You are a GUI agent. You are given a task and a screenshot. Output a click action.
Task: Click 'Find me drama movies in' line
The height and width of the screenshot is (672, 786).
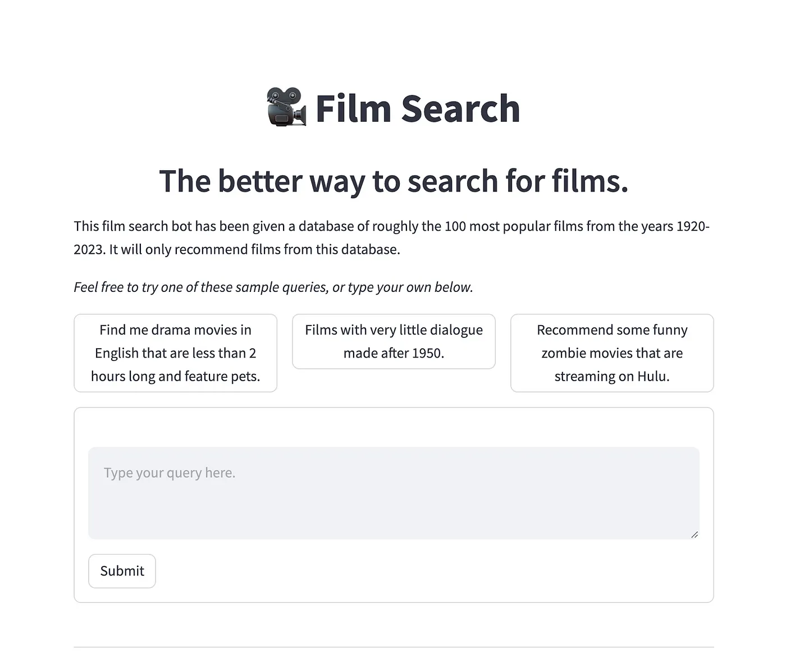click(x=175, y=330)
